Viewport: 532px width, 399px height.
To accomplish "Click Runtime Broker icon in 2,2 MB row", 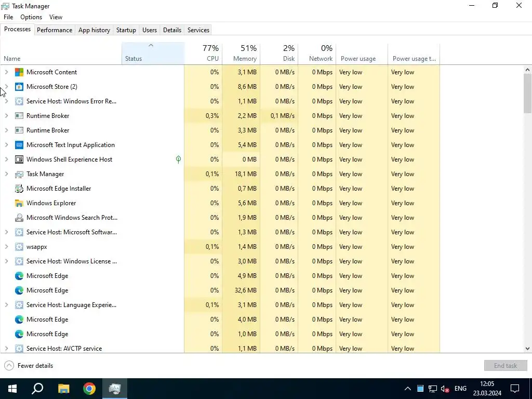I will coord(19,116).
